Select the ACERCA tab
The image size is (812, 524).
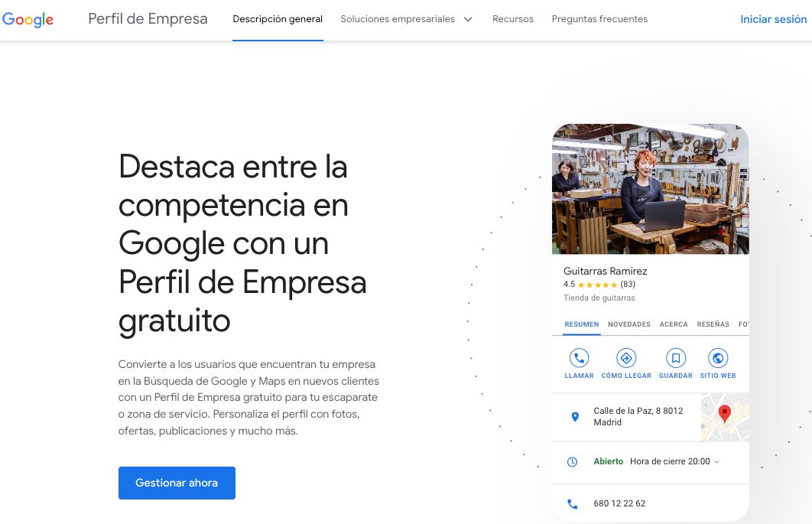point(674,324)
